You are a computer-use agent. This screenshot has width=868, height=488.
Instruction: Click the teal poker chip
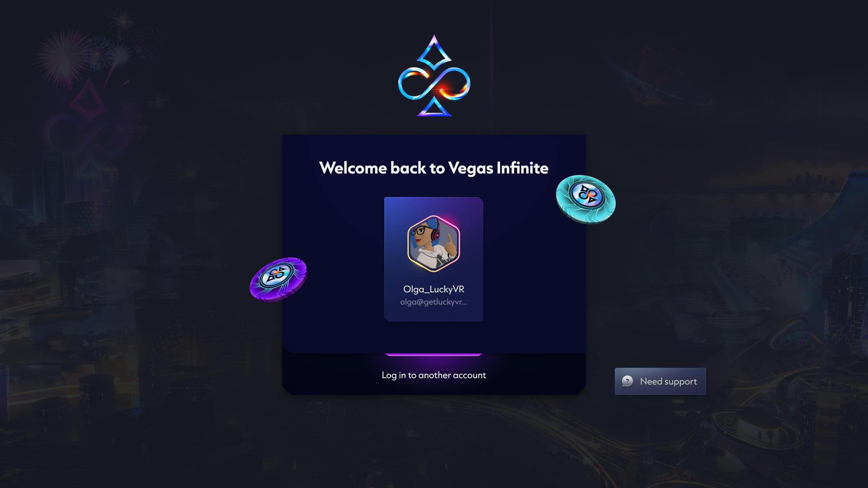click(x=585, y=199)
